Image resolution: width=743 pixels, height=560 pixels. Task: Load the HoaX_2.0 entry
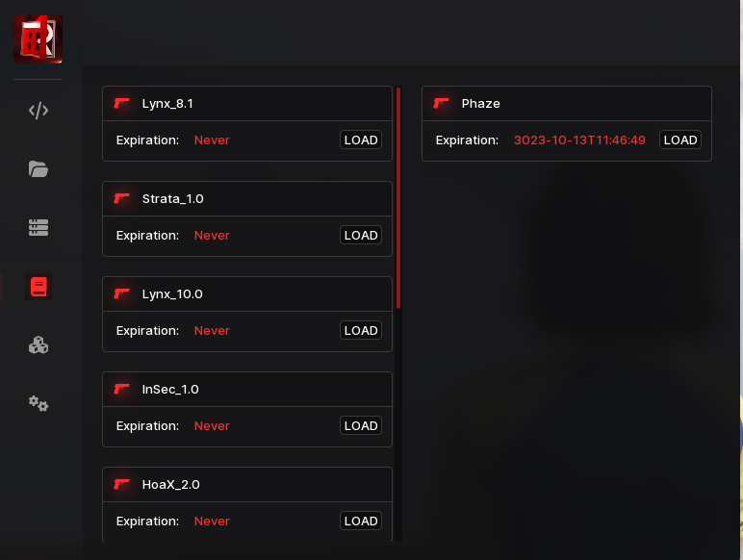[x=361, y=521]
